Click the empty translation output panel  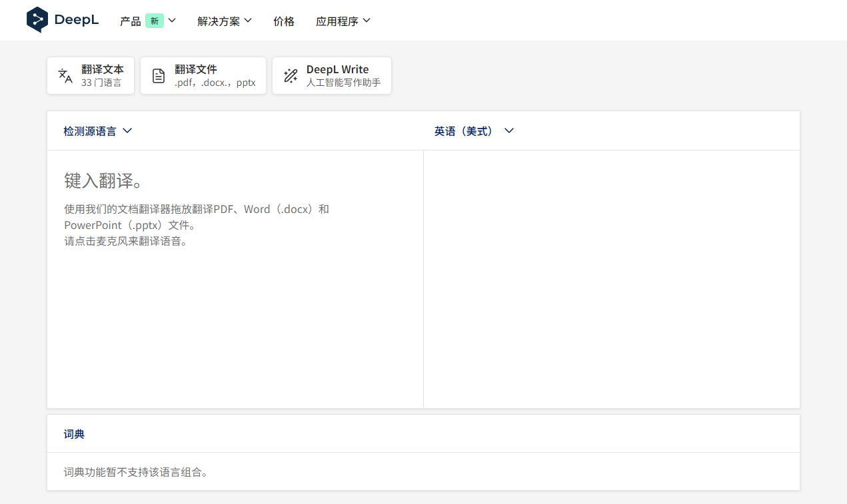(x=612, y=279)
